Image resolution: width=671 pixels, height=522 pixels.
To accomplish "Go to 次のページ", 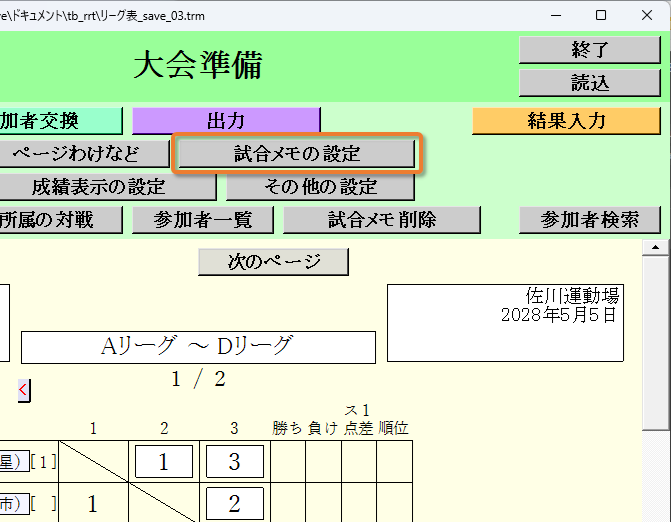I will 273,261.
